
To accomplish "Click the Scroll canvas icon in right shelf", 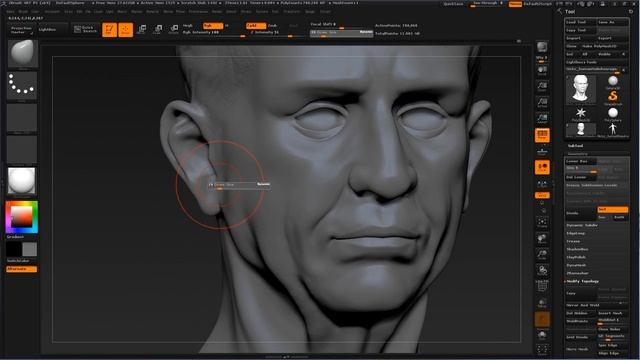I will 542,71.
